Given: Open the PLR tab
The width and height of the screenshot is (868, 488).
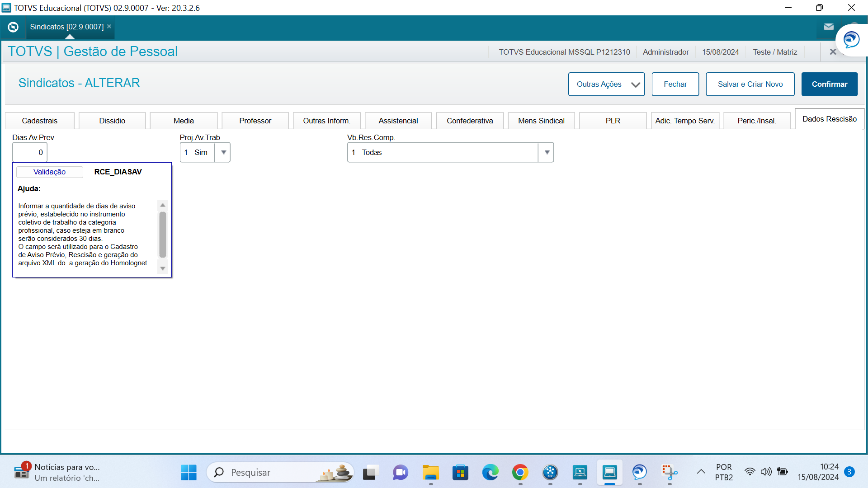Looking at the screenshot, I should point(613,121).
